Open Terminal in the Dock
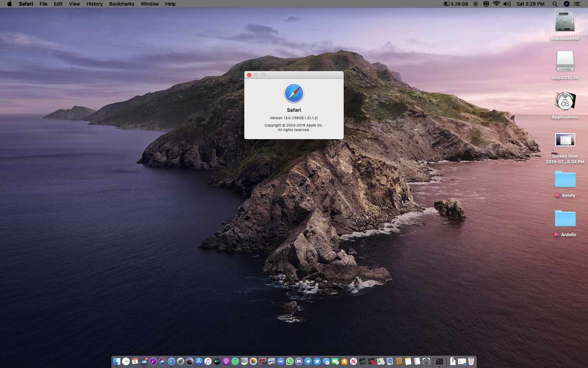Image resolution: width=588 pixels, height=368 pixels. coord(440,361)
